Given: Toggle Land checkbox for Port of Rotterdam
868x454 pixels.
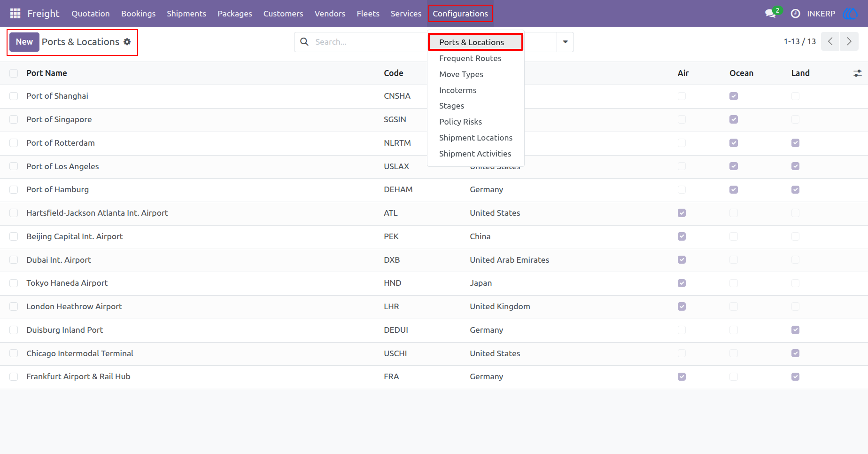Looking at the screenshot, I should tap(795, 143).
